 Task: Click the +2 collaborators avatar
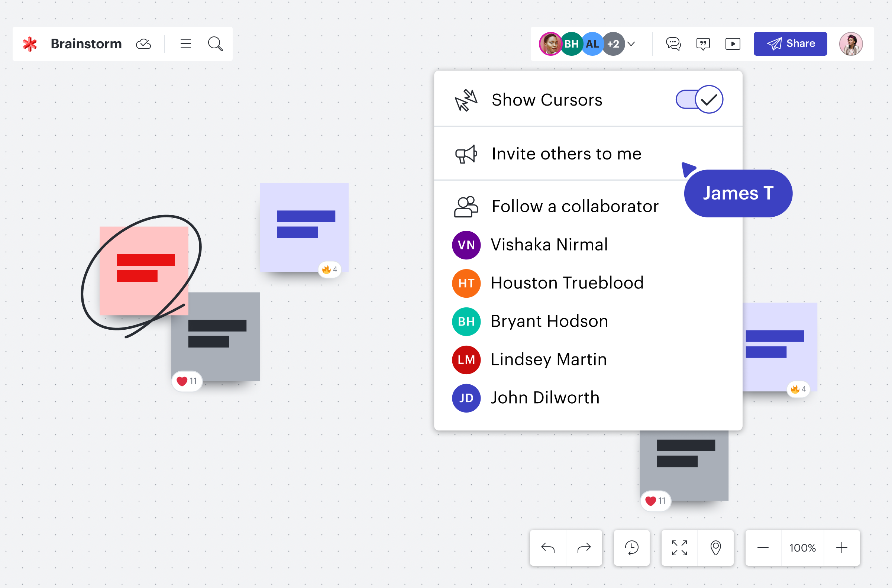pos(613,44)
